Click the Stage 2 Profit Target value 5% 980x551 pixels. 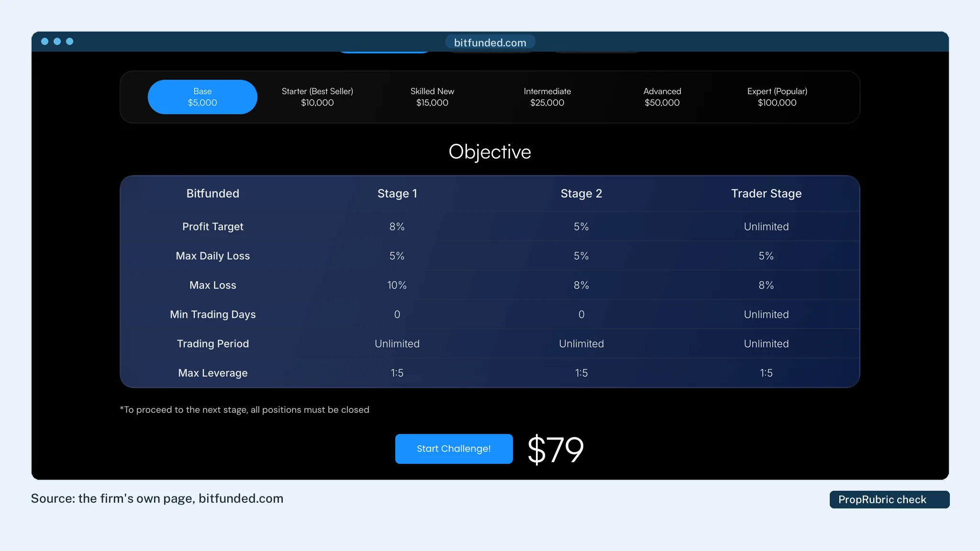pyautogui.click(x=581, y=227)
